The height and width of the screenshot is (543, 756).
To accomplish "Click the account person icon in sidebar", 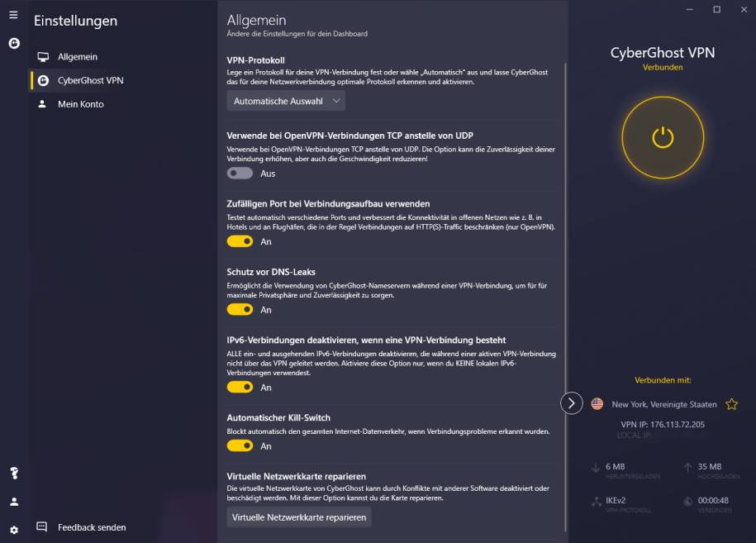I will tap(14, 502).
